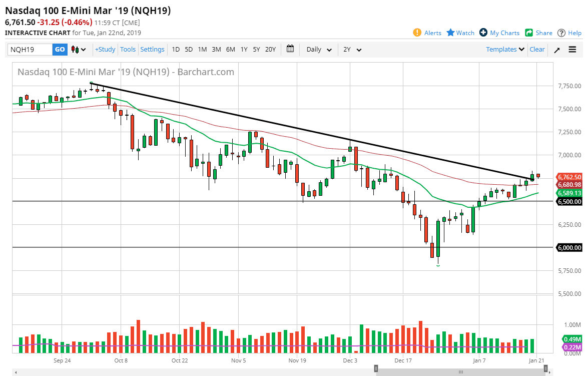The height and width of the screenshot is (376, 588).
Task: Click the calendar date range icon
Action: (290, 49)
